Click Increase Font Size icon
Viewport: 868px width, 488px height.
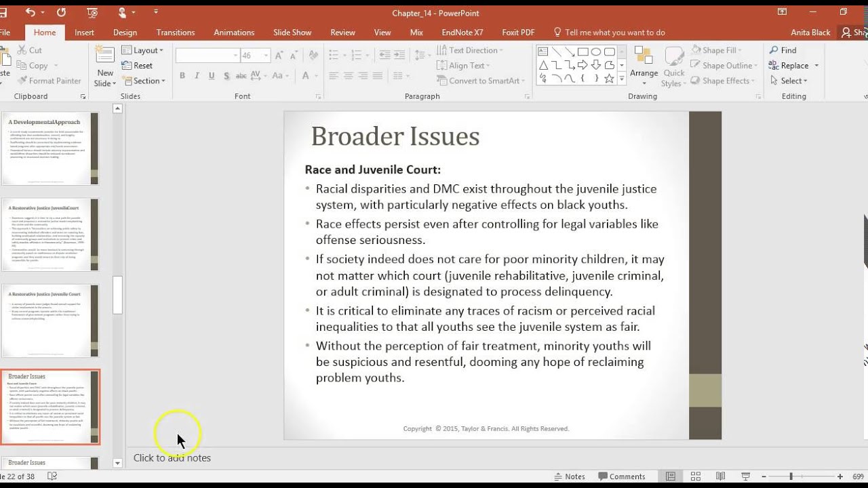pos(279,56)
